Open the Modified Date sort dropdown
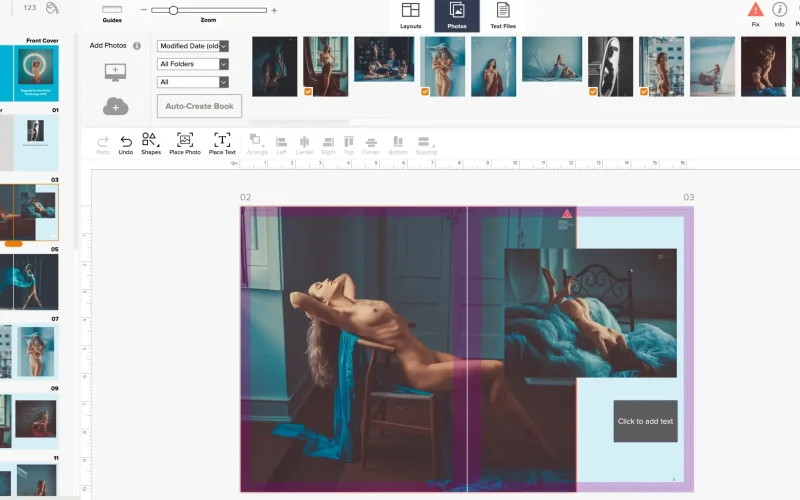 click(x=193, y=46)
